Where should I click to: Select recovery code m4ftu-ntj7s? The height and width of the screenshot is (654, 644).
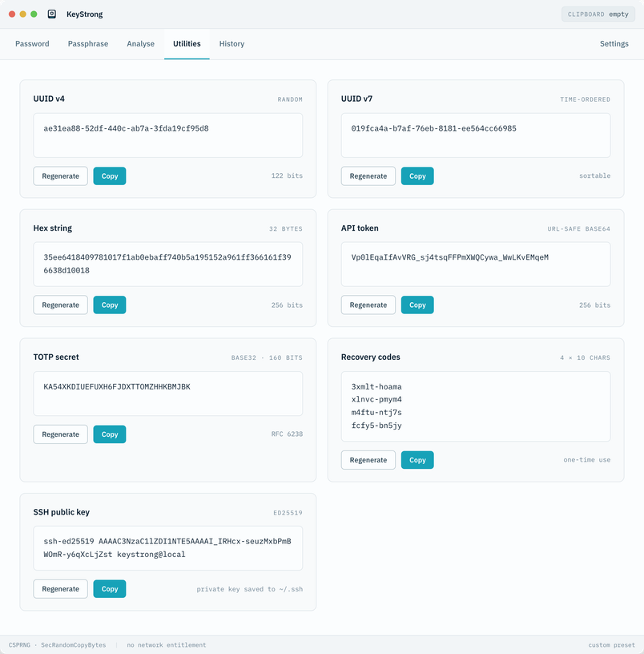(376, 413)
